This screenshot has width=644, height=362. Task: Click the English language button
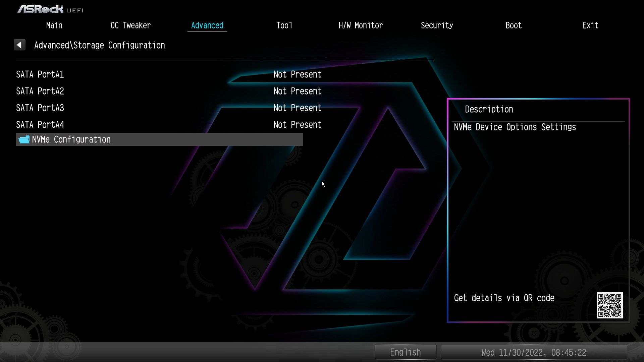405,352
